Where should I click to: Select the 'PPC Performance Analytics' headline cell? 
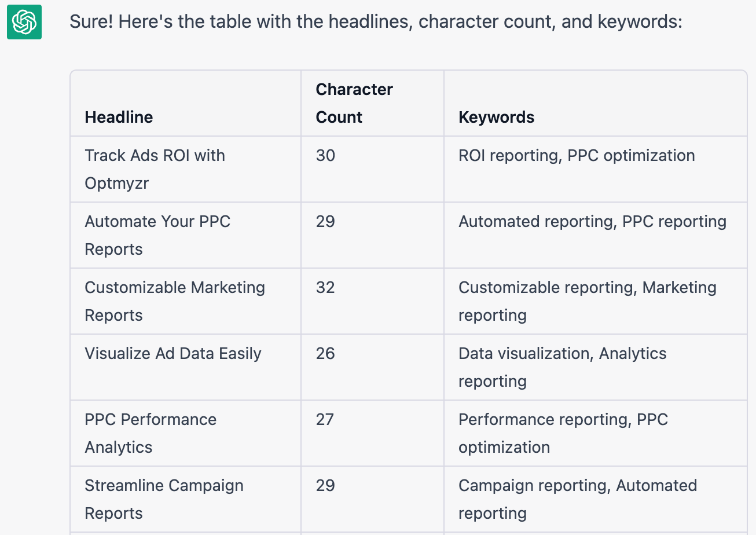(151, 433)
